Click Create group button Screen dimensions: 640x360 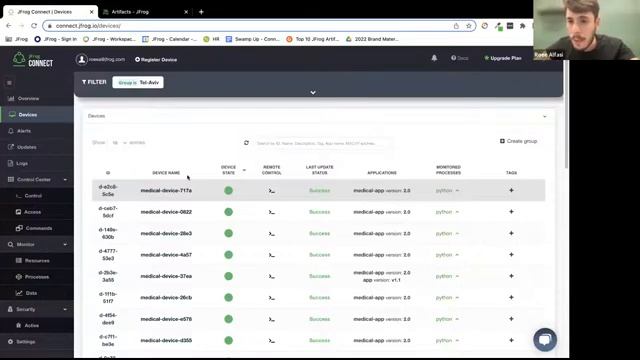pos(518,141)
